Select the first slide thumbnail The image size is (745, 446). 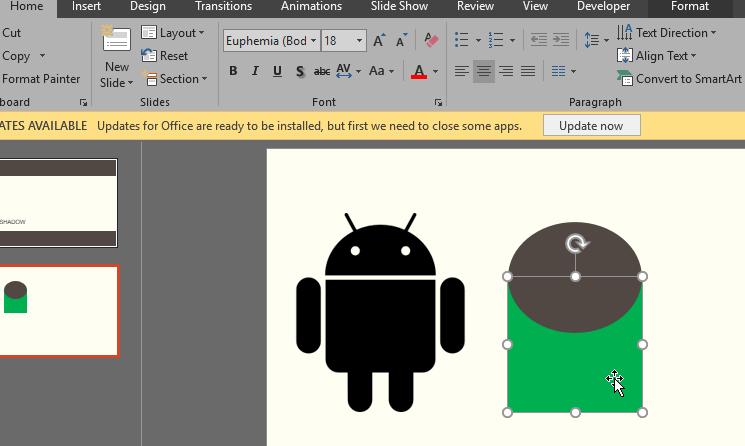point(58,203)
